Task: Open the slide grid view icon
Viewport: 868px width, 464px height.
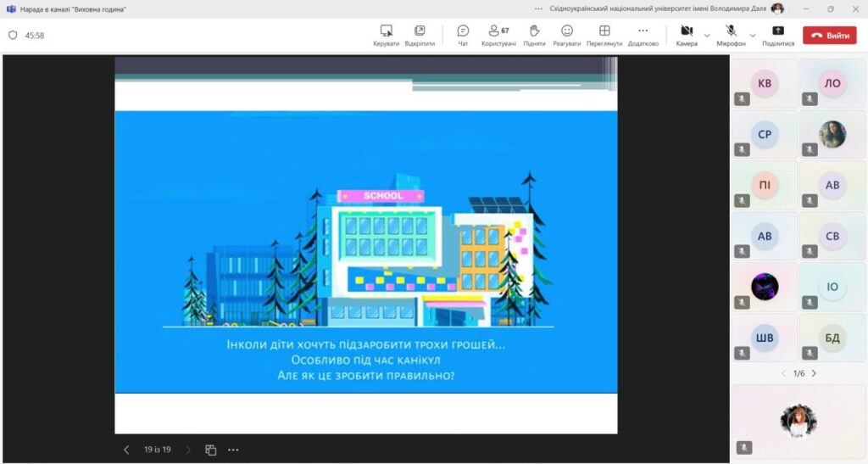Action: [x=211, y=450]
